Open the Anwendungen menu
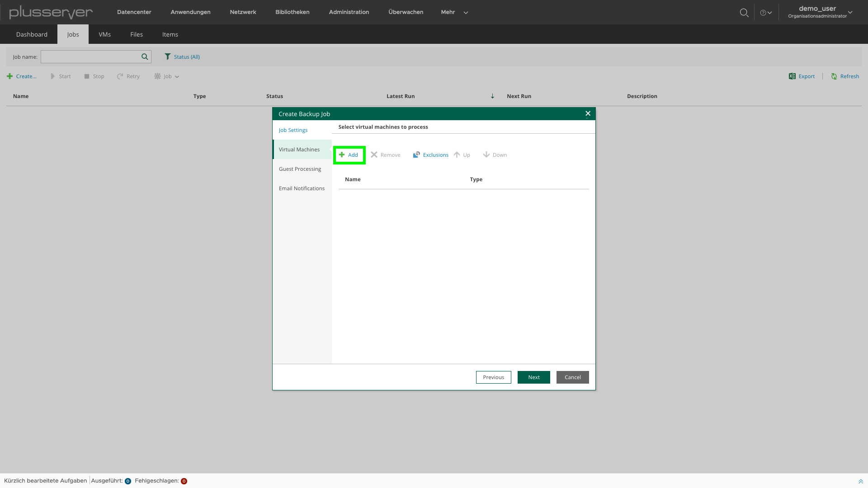The width and height of the screenshot is (868, 488). click(x=190, y=12)
